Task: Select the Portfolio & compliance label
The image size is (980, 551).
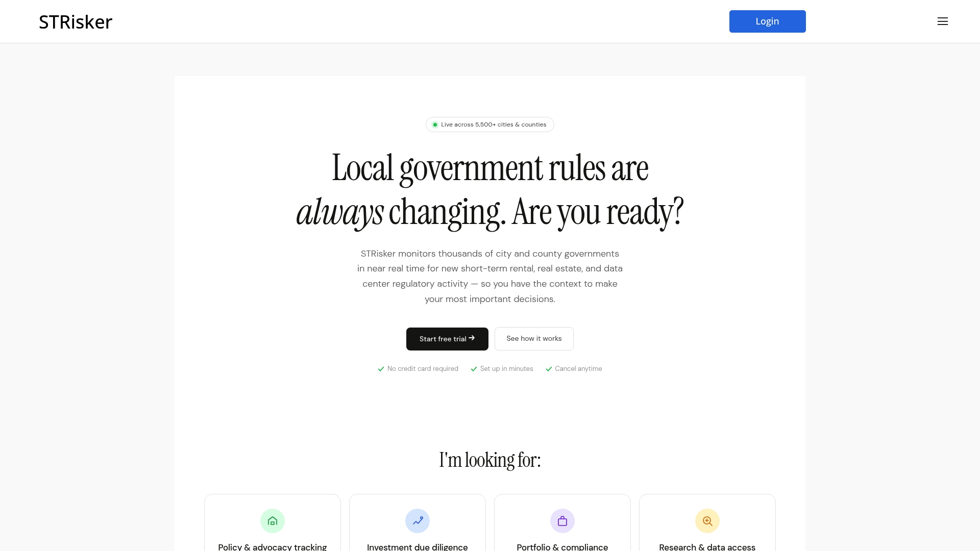Action: (562, 546)
